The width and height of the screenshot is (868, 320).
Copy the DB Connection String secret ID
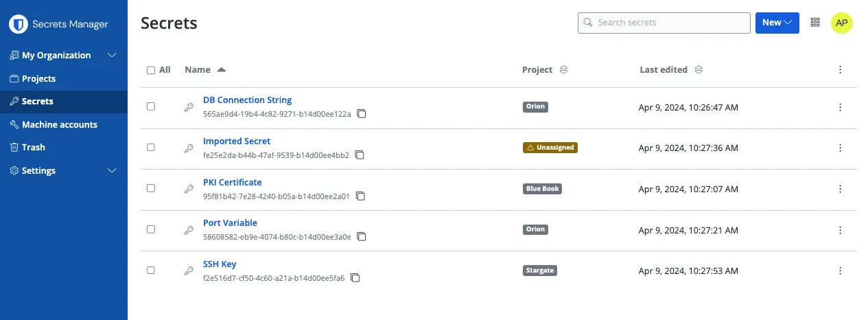coord(361,114)
